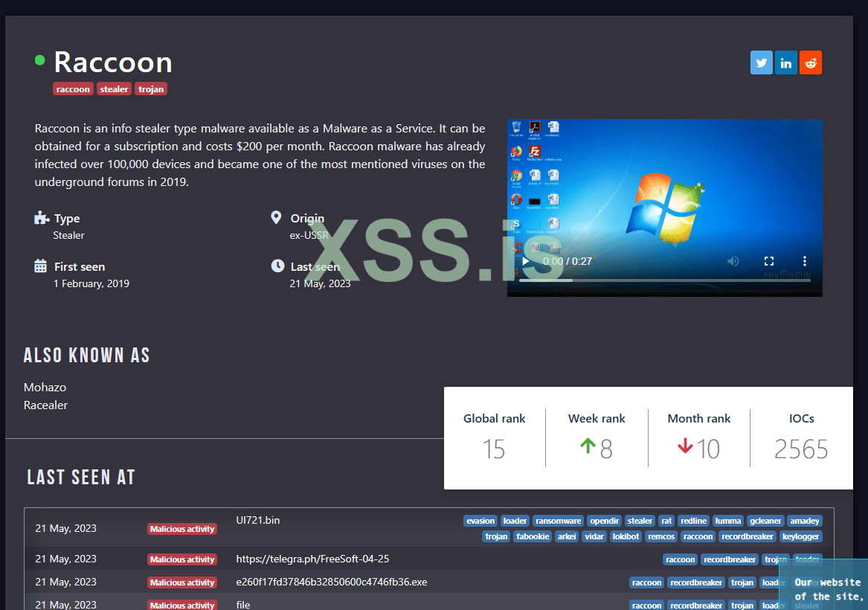This screenshot has width=868, height=610.
Task: Select the Global rank value 15
Action: click(x=494, y=449)
